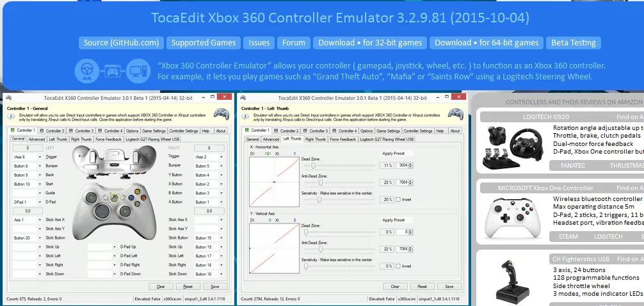Open the Force Feedback tab in the General window
The width and height of the screenshot is (644, 306).
pos(108,140)
